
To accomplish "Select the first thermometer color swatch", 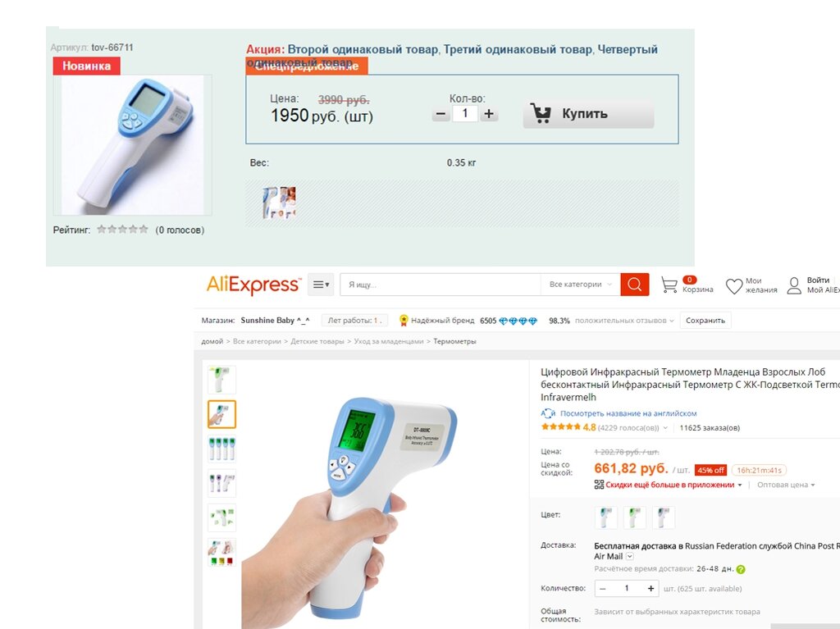I will pos(606,517).
